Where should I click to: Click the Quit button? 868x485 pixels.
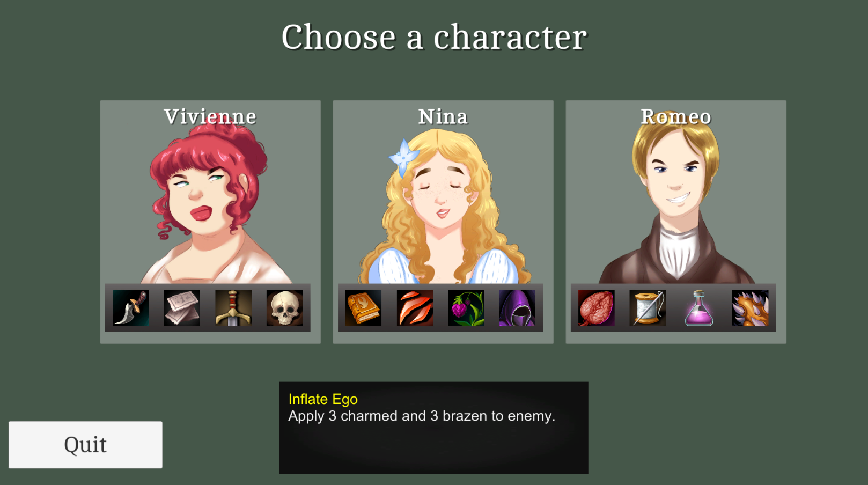(x=85, y=445)
